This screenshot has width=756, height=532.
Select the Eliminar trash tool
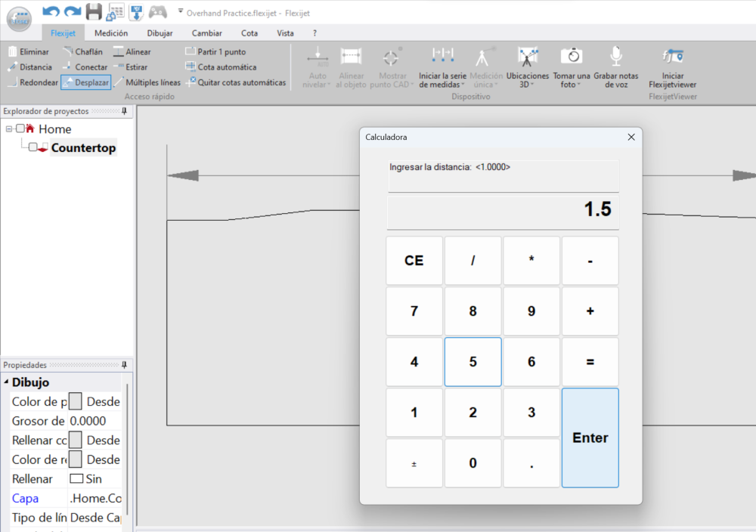click(x=28, y=52)
